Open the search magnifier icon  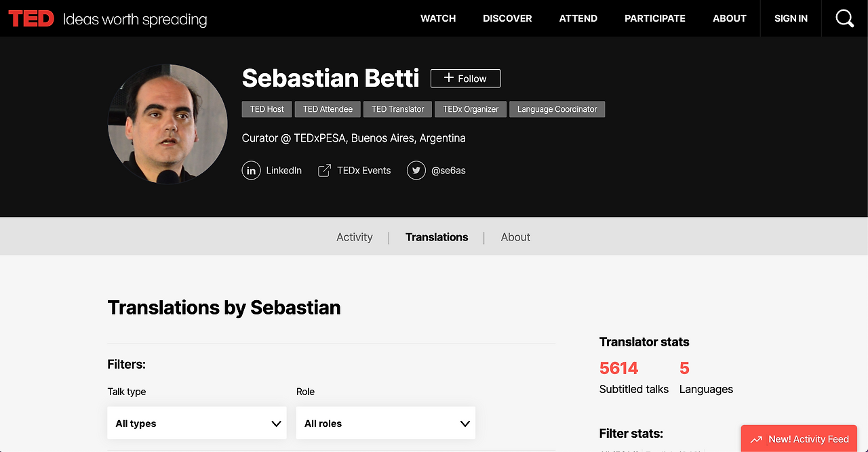844,18
